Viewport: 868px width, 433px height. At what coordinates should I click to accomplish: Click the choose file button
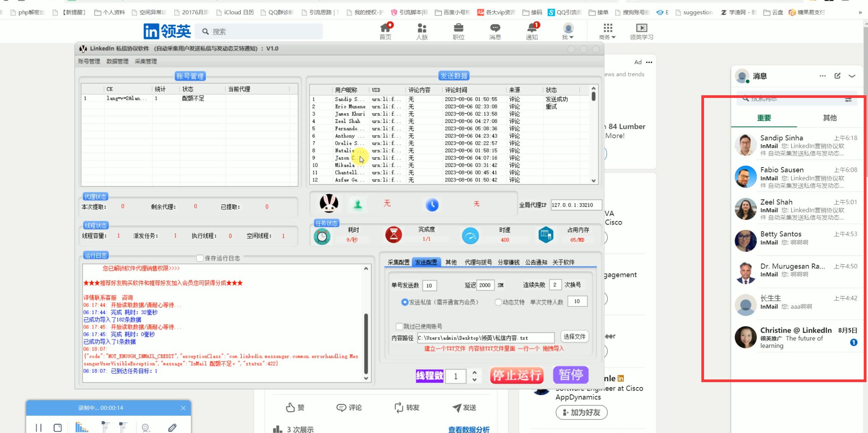(574, 337)
